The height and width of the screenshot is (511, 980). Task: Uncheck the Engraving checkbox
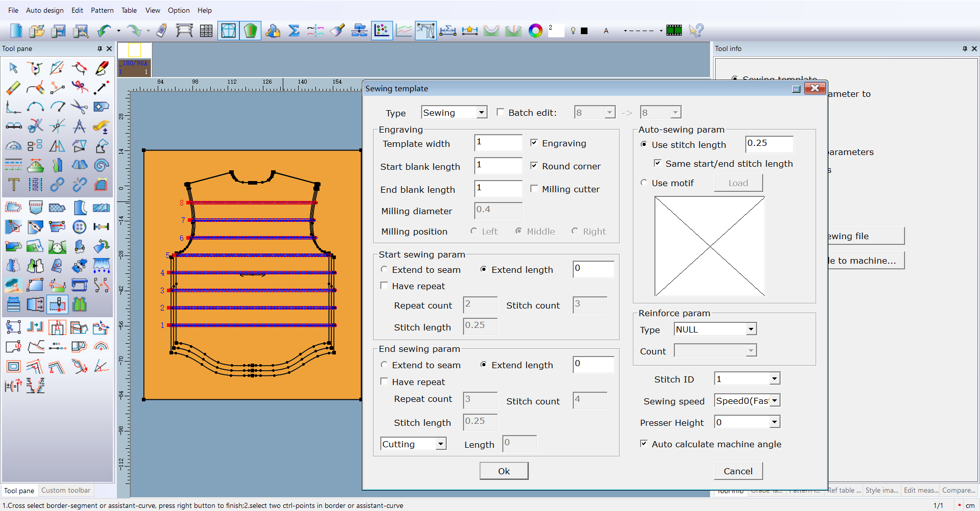click(534, 143)
